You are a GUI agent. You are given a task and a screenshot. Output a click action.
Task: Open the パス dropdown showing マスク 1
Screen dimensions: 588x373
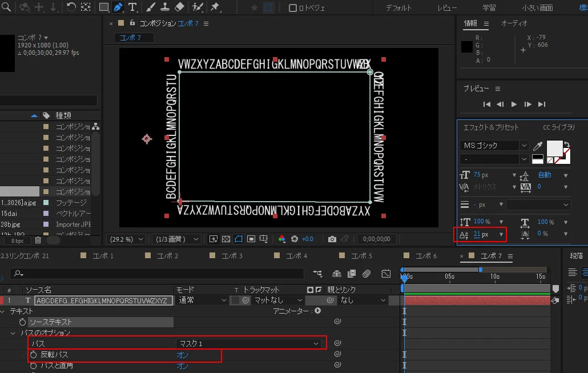point(249,343)
